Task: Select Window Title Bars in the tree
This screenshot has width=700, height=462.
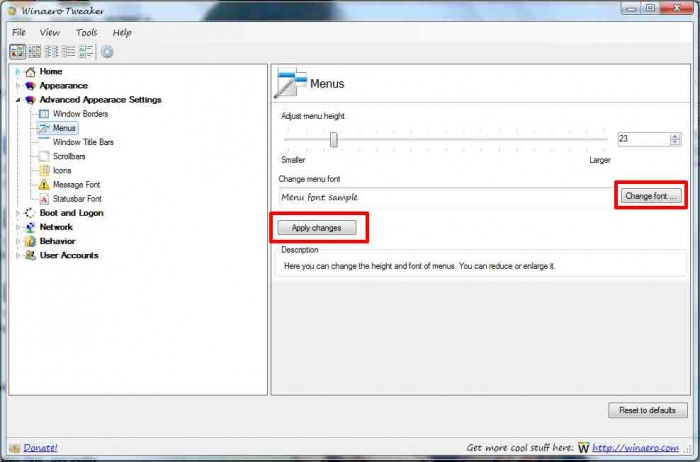Action: tap(83, 142)
